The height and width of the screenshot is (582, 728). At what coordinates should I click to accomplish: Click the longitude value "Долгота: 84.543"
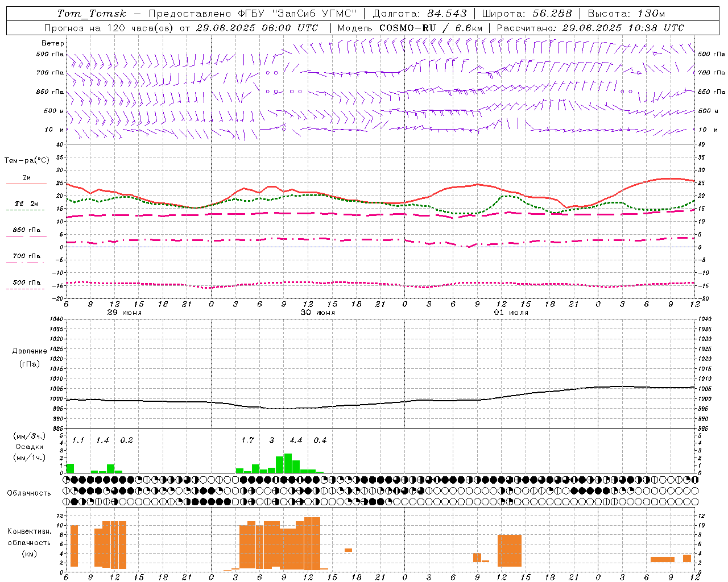(420, 14)
